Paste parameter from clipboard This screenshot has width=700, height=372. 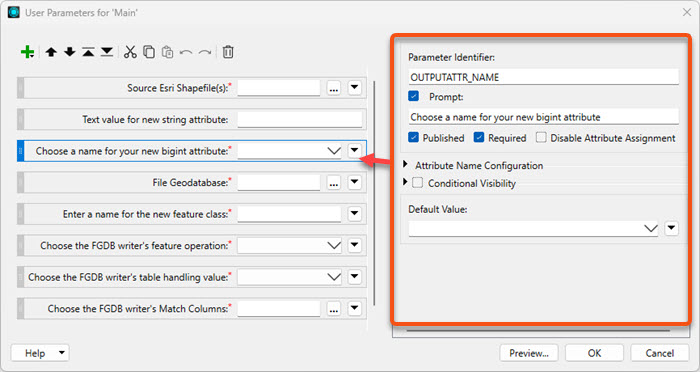pos(167,52)
